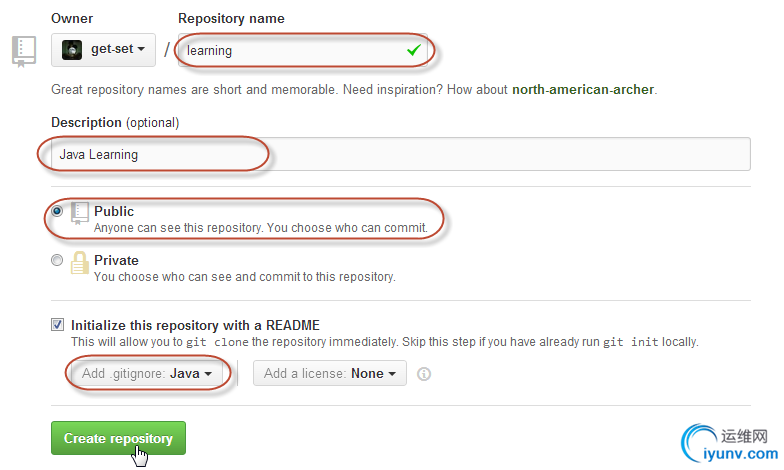
Task: Click the get-set owner avatar icon
Action: point(72,49)
